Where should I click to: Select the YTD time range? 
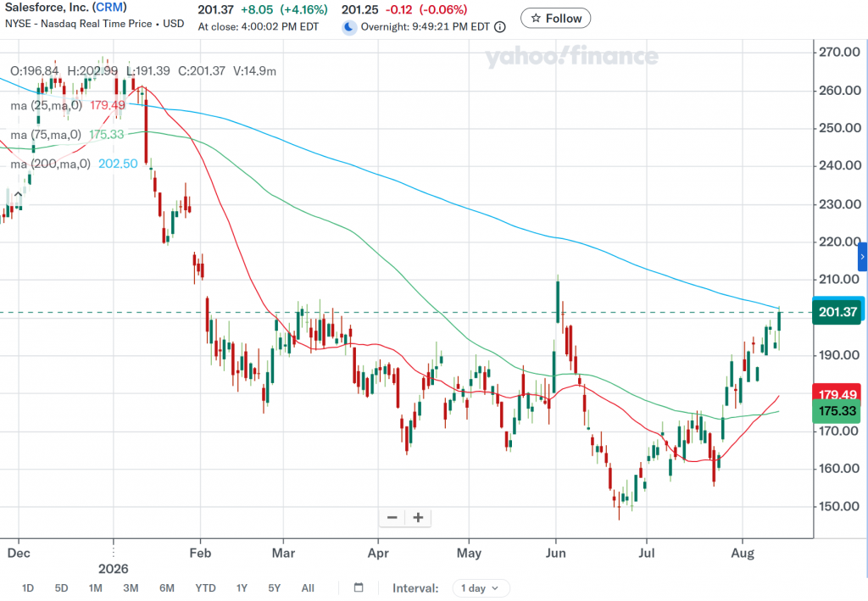point(205,587)
